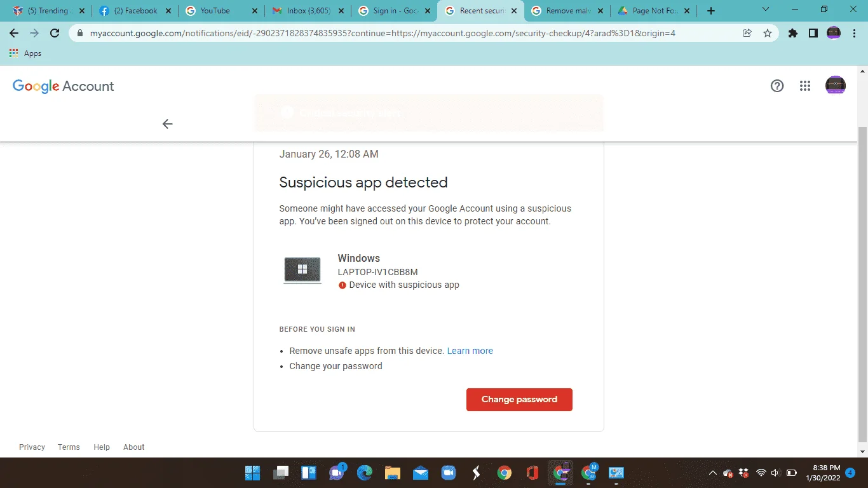Open the Help footer link
The height and width of the screenshot is (488, 868).
[102, 447]
